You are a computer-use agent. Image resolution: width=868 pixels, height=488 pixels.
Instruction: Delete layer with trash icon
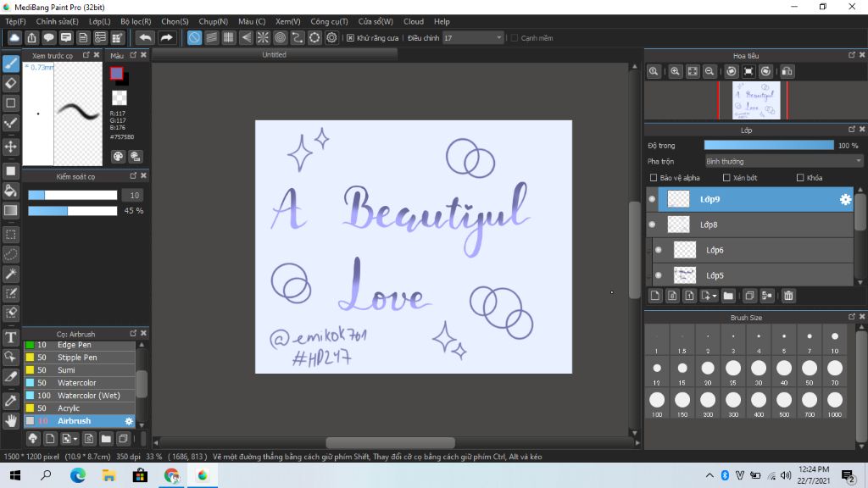tap(788, 296)
